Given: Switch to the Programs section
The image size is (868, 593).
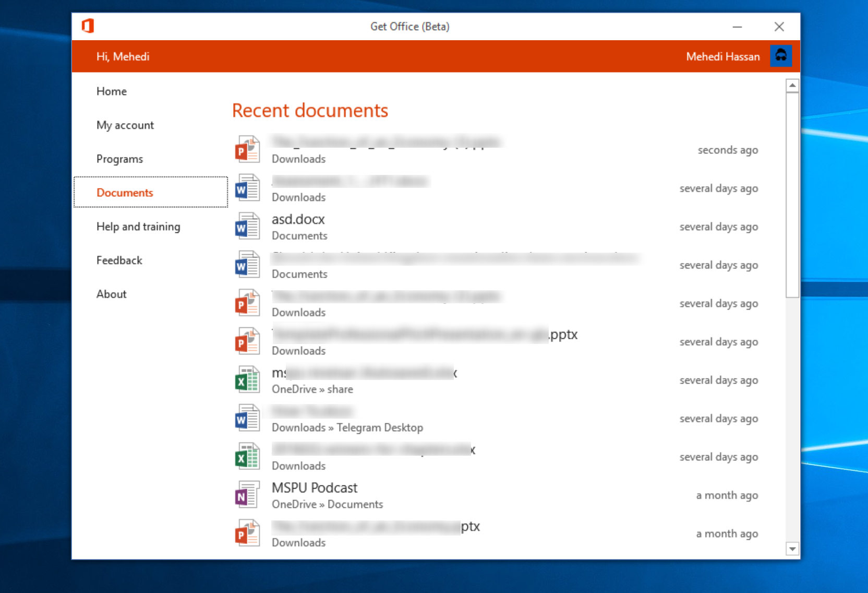Looking at the screenshot, I should pyautogui.click(x=119, y=159).
